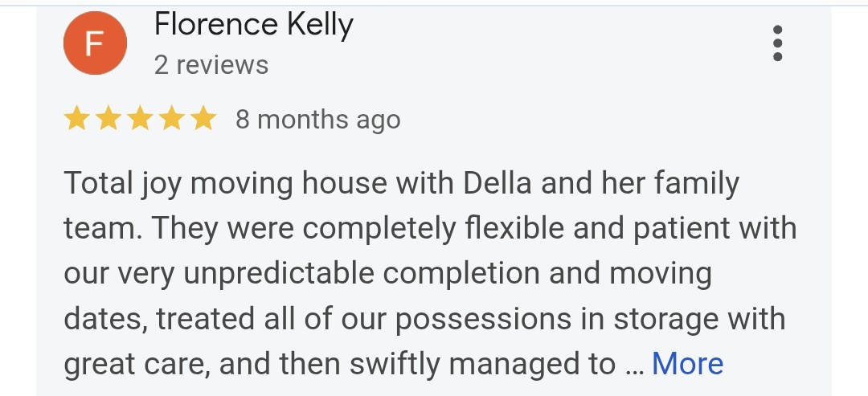The width and height of the screenshot is (868, 396).
Task: Expand the full review with More
Action: click(x=687, y=364)
